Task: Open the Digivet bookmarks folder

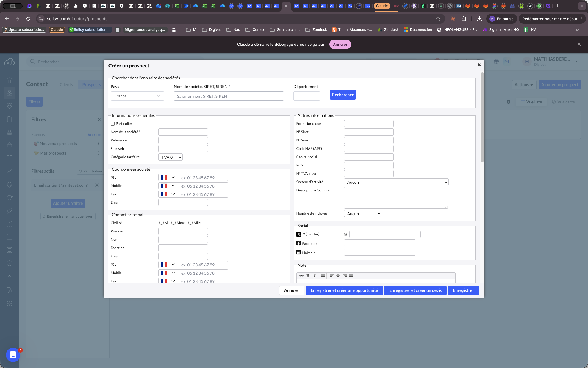Action: coord(211,30)
